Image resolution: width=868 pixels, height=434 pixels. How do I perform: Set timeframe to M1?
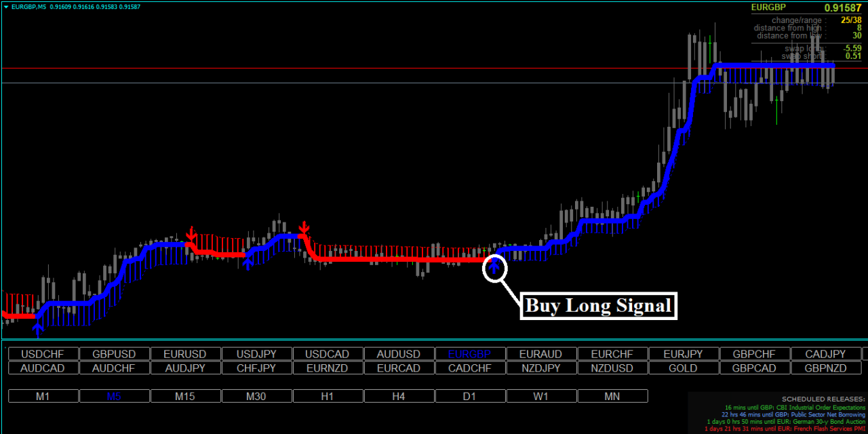(x=43, y=396)
